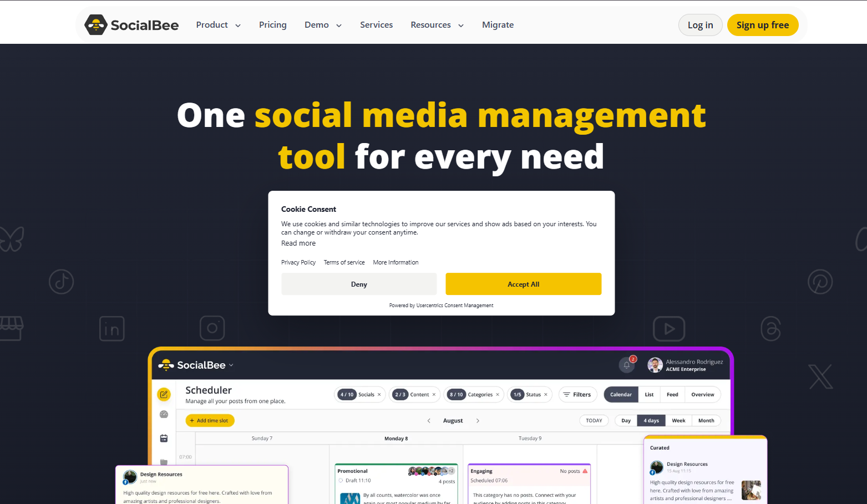Image resolution: width=867 pixels, height=504 pixels.
Task: Click the Bluesky butterfly icon
Action: point(11,238)
